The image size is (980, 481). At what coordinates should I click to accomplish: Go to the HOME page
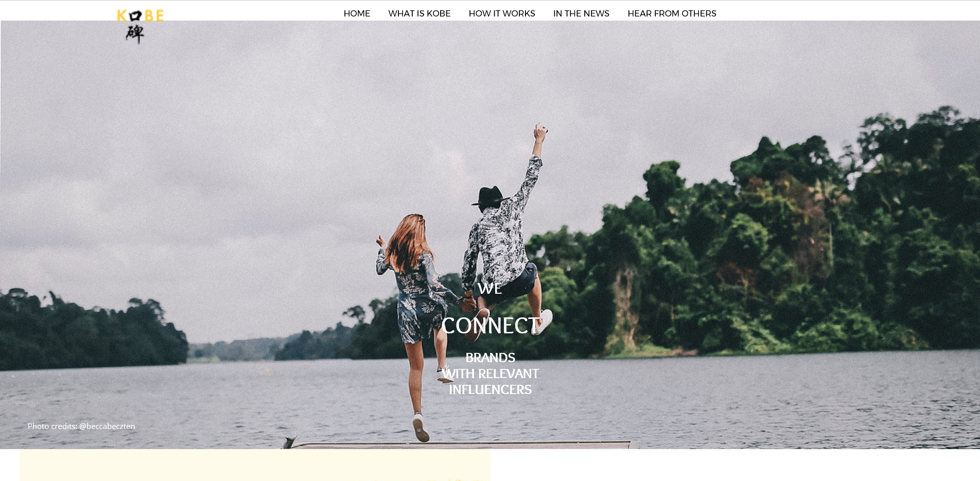[x=357, y=13]
